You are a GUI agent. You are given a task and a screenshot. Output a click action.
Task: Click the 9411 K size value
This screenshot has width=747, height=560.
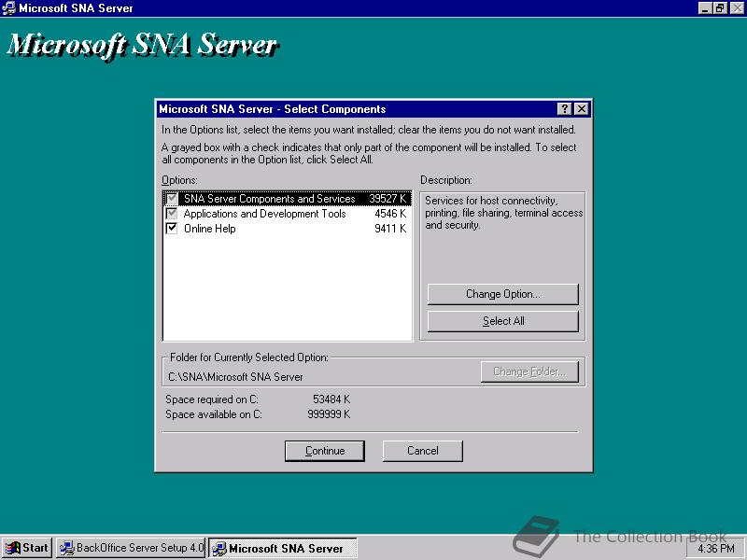(390, 228)
